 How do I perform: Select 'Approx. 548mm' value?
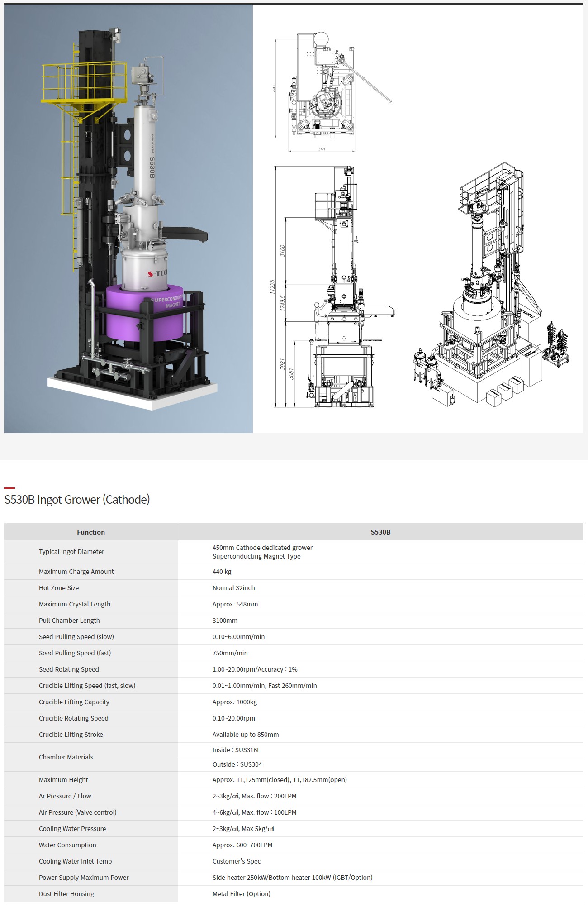235,604
